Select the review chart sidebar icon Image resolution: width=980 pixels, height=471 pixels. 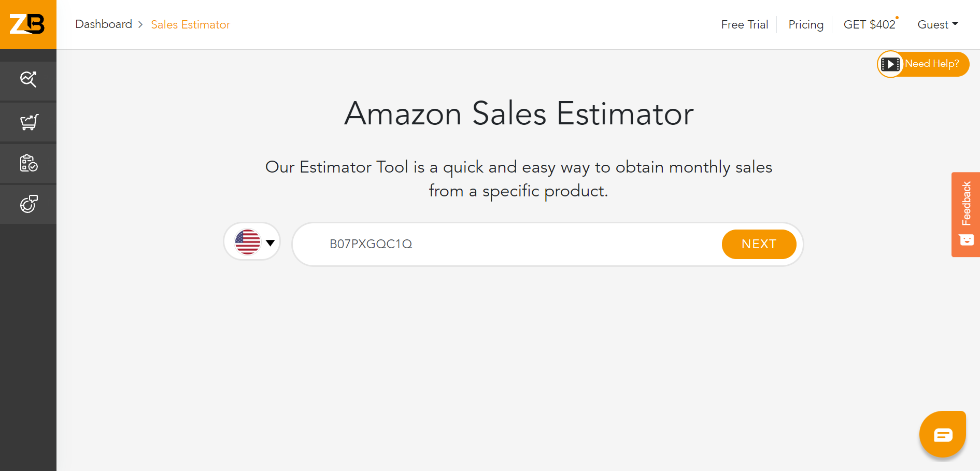coord(28,204)
